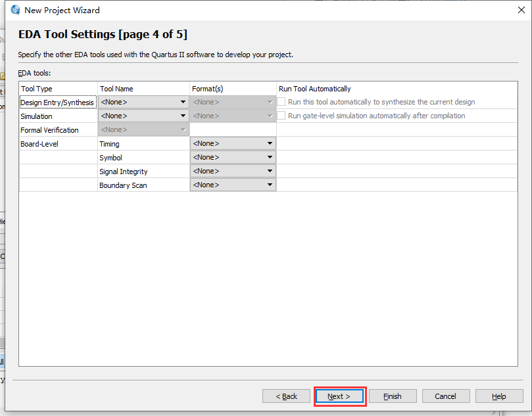The image size is (532, 416).
Task: Close the New Project Wizard dialog
Action: click(521, 10)
